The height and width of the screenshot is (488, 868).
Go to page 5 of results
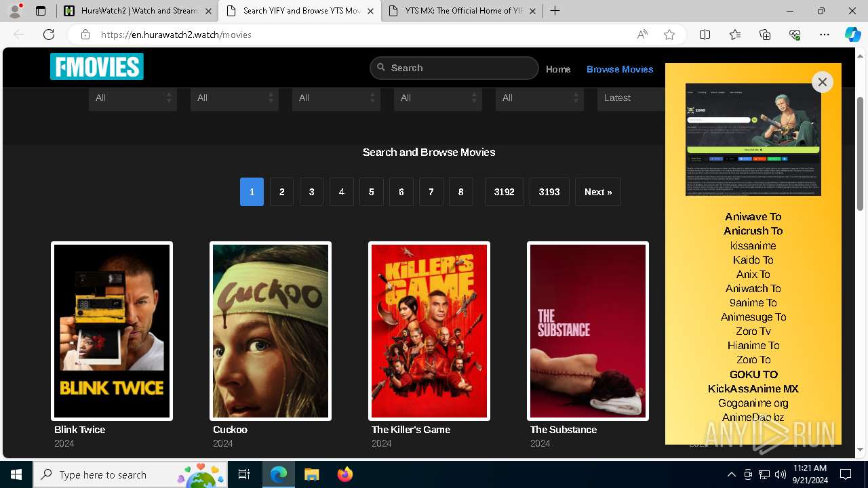point(371,192)
